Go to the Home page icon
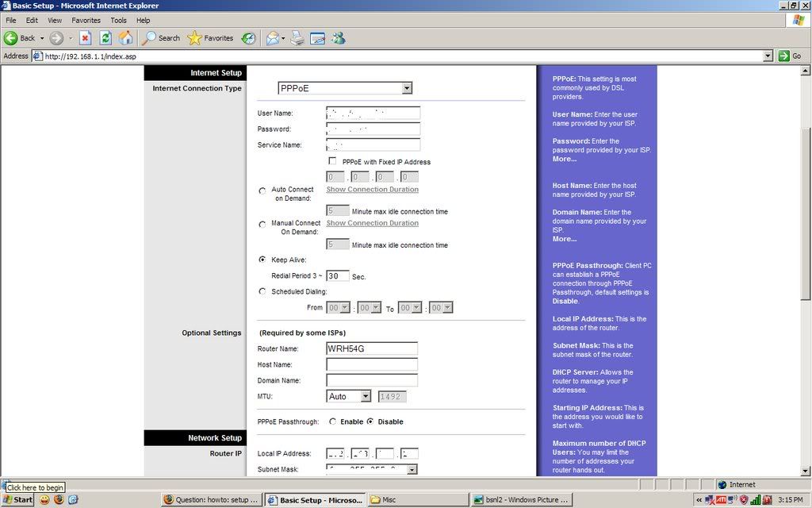 pos(125,38)
